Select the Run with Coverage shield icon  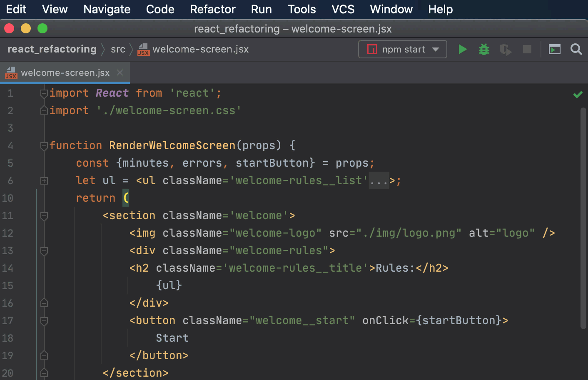coord(505,49)
